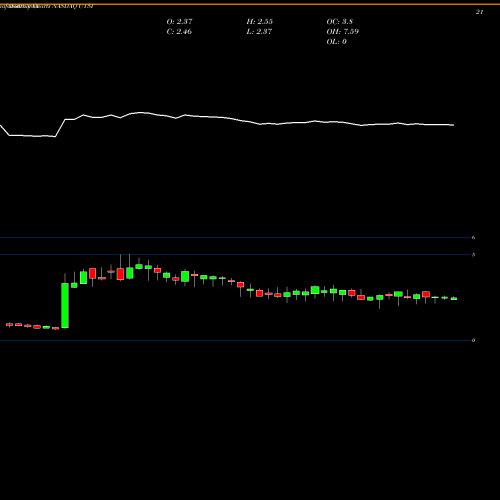Click the right end of the white line
The image size is (500, 500).
(x=453, y=125)
